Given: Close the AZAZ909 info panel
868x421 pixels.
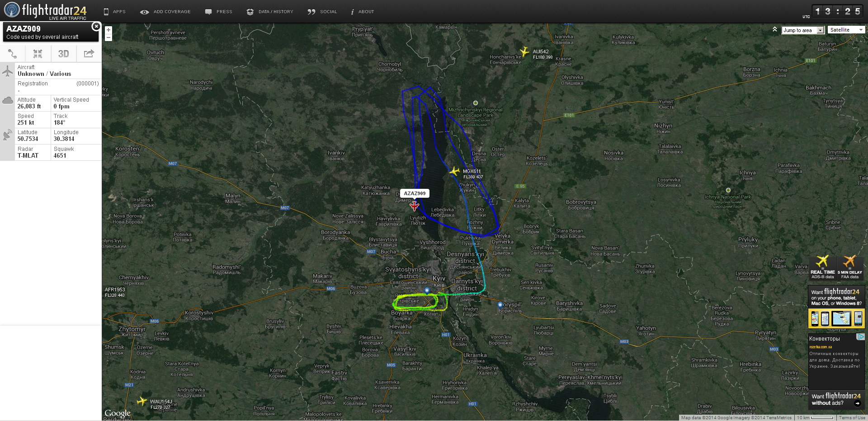Looking at the screenshot, I should click(x=96, y=27).
